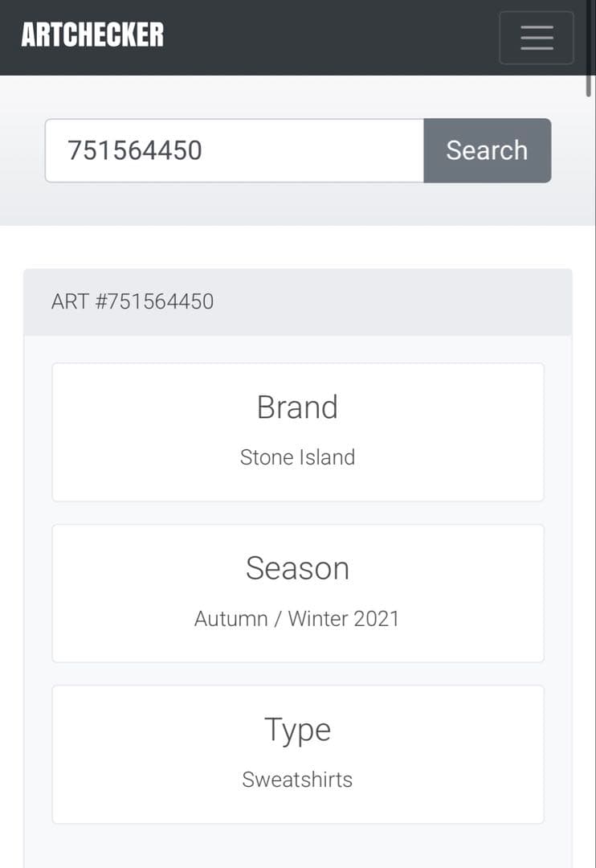Focus the article number search field
This screenshot has height=868, width=596.
click(234, 150)
